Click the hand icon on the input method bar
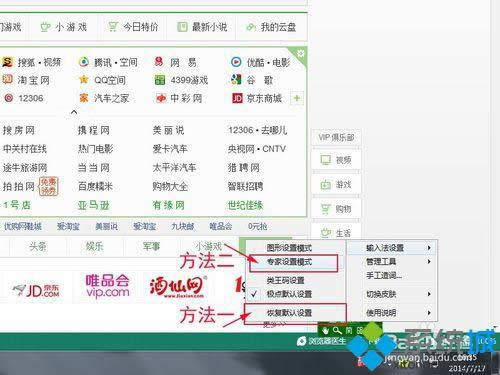Viewport: 500px width, 375px height. 326,330
